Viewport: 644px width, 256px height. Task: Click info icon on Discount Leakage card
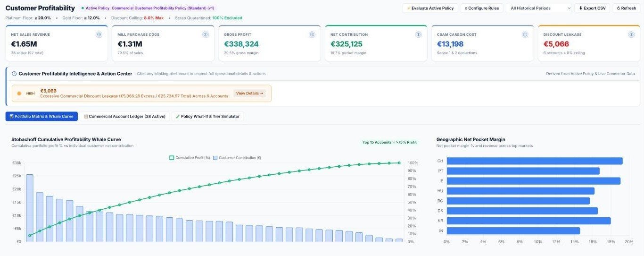[632, 34]
